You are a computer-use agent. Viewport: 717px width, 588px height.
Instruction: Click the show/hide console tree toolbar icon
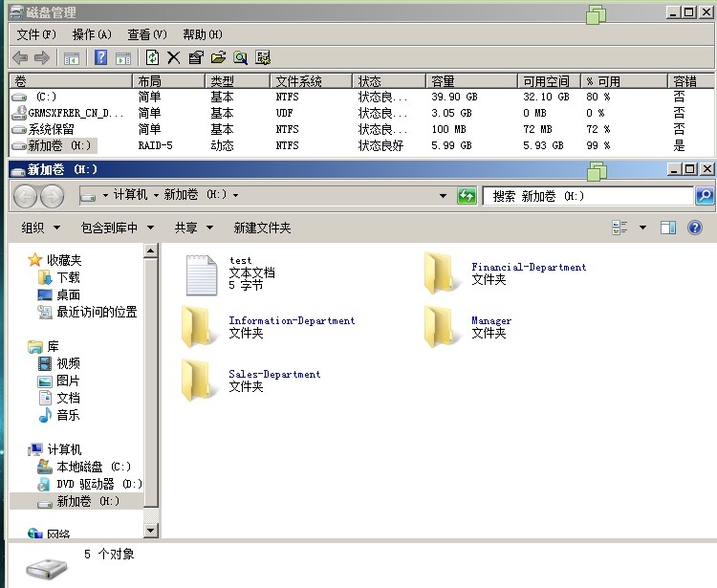(72, 58)
